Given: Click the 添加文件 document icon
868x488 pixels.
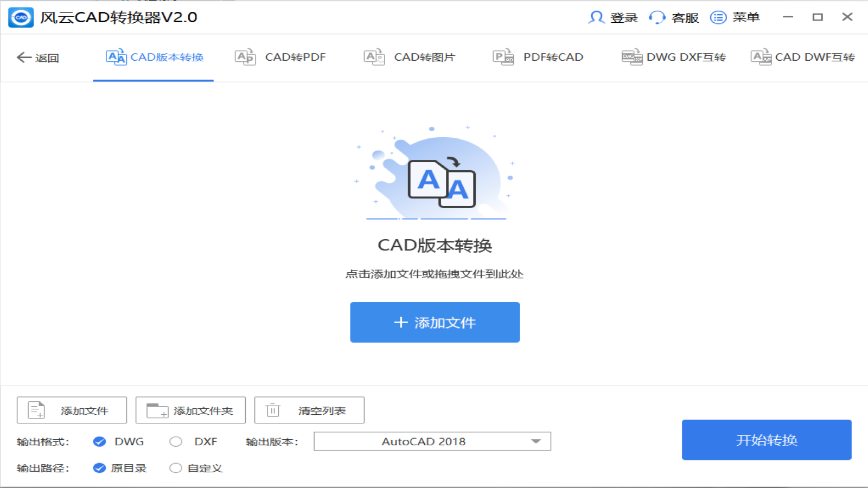Looking at the screenshot, I should coord(36,410).
